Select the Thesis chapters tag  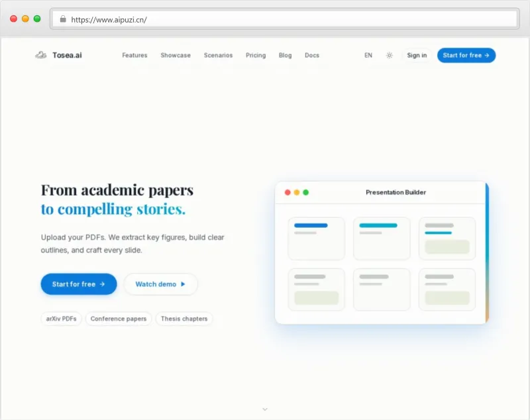tap(184, 319)
